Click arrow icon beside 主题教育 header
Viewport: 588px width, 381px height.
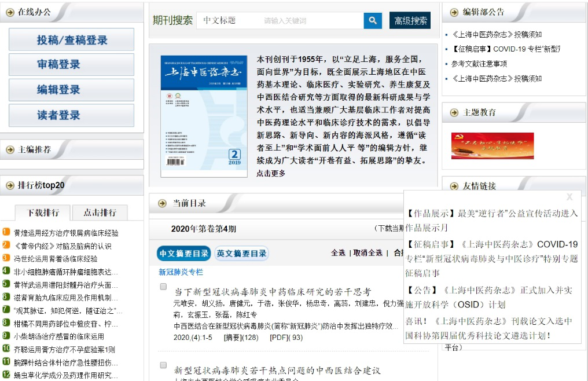454,112
